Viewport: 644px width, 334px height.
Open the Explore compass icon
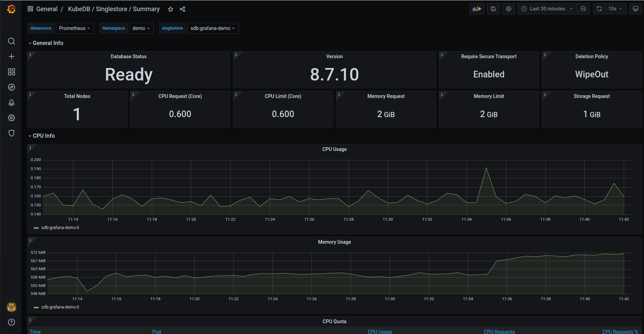pos(12,87)
